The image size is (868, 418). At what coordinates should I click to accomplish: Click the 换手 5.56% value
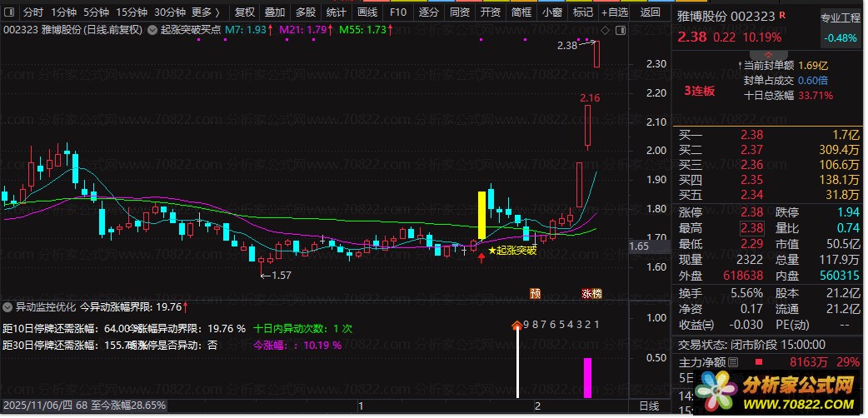[746, 293]
